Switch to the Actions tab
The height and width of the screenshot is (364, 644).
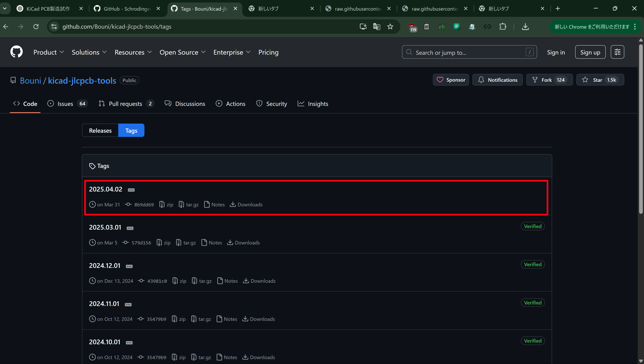tap(231, 104)
